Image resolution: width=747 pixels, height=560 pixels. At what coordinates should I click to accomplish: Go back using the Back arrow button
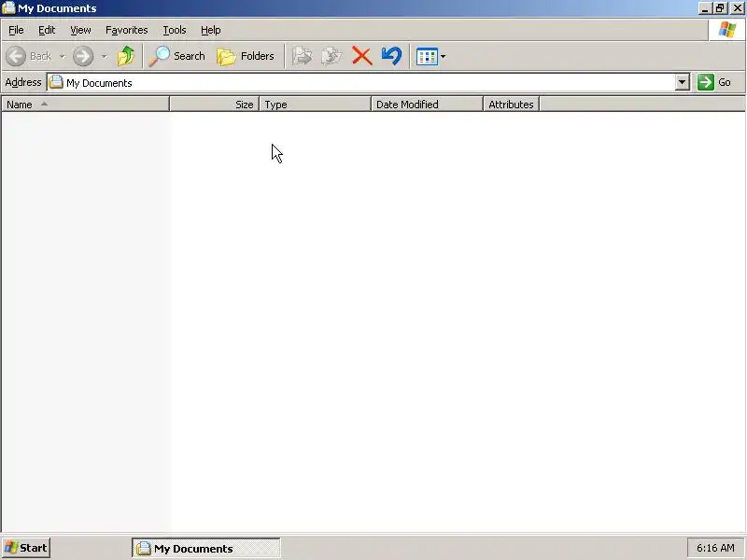29,56
